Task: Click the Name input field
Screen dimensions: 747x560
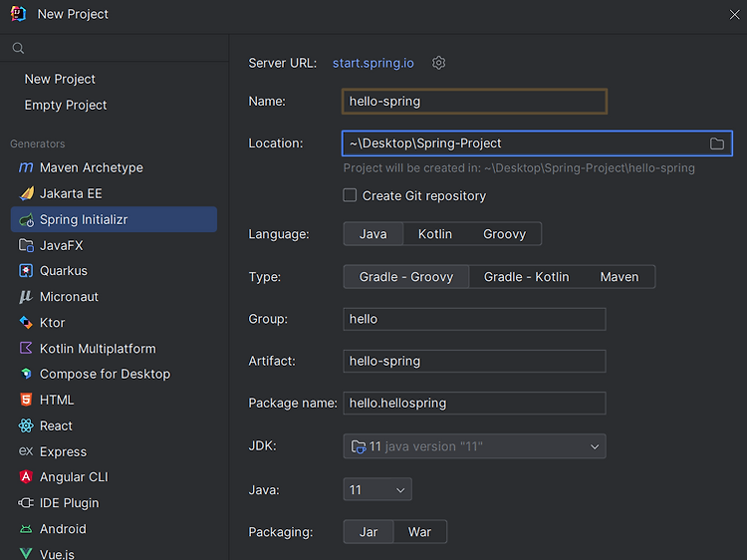Action: pos(474,101)
